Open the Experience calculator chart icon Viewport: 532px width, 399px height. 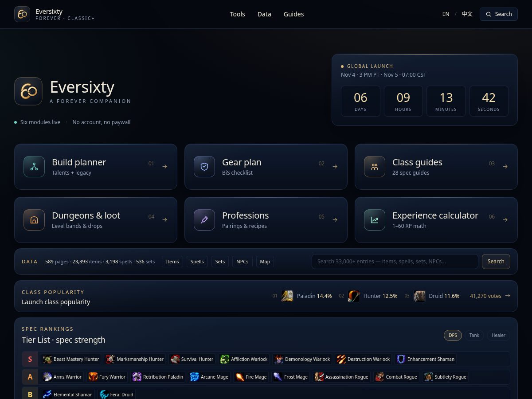point(375,220)
